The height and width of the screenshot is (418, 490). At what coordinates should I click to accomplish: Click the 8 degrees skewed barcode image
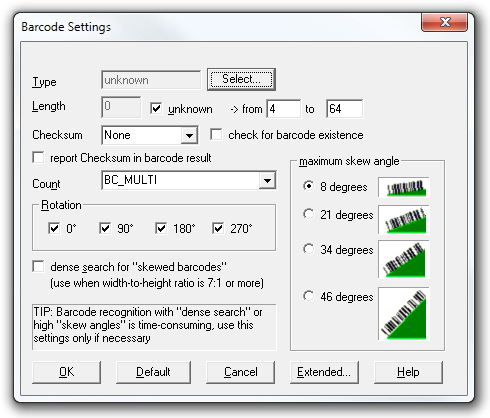coord(404,187)
